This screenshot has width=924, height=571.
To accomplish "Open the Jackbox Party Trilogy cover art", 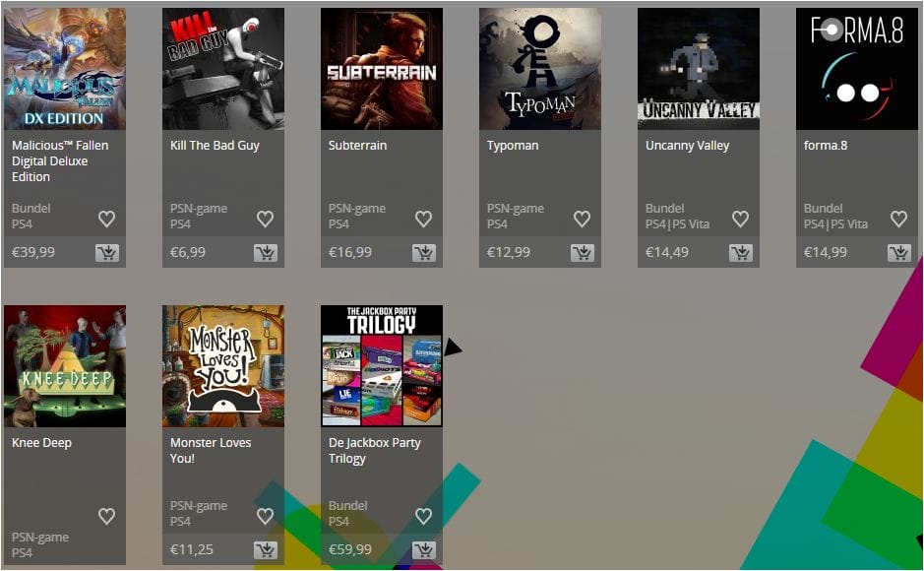I will (x=382, y=366).
